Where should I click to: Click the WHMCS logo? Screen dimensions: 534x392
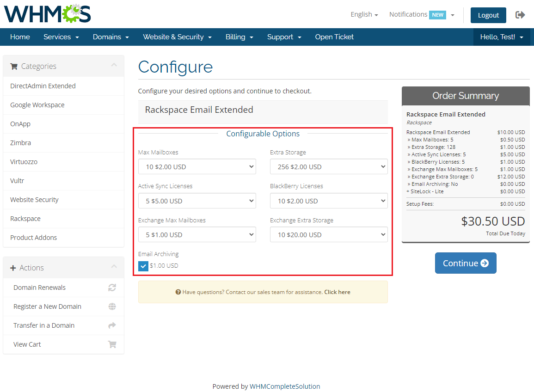point(47,13)
